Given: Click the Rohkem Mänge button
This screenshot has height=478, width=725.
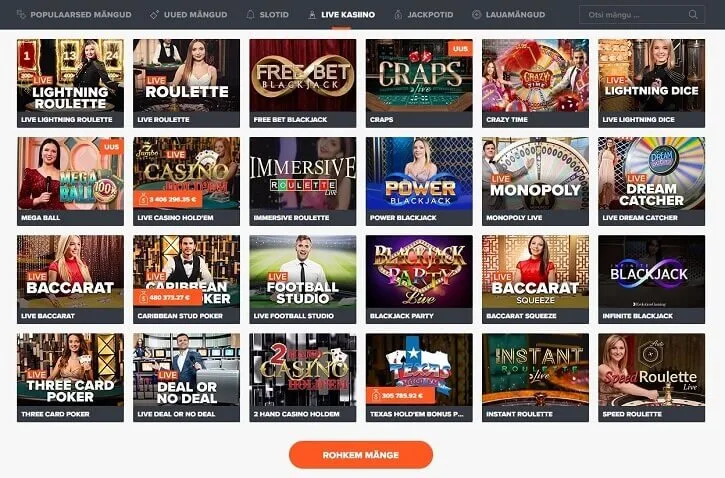Looking at the screenshot, I should (361, 455).
